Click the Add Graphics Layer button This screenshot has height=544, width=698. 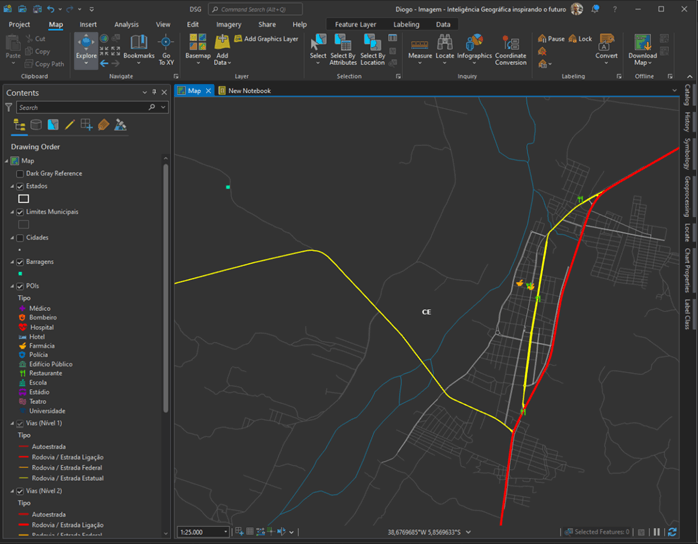point(266,39)
